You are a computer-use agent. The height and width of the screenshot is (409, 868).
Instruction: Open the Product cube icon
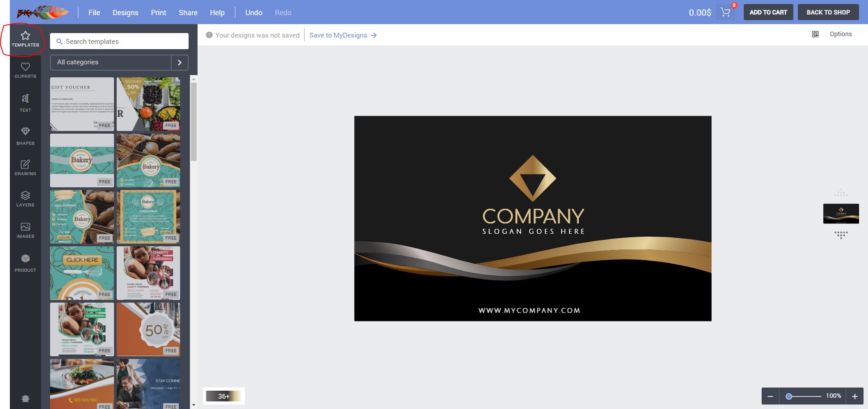25,263
